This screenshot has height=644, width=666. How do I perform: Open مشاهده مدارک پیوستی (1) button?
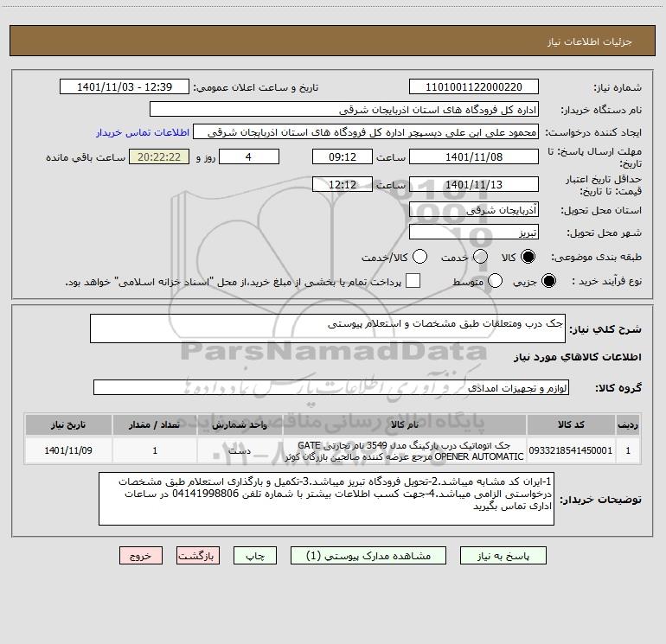point(368,556)
